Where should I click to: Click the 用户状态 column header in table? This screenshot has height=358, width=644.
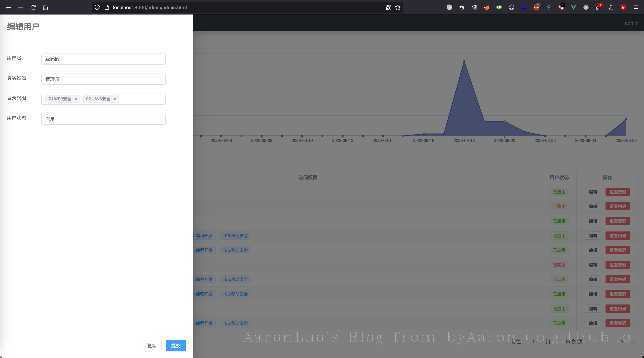click(559, 177)
